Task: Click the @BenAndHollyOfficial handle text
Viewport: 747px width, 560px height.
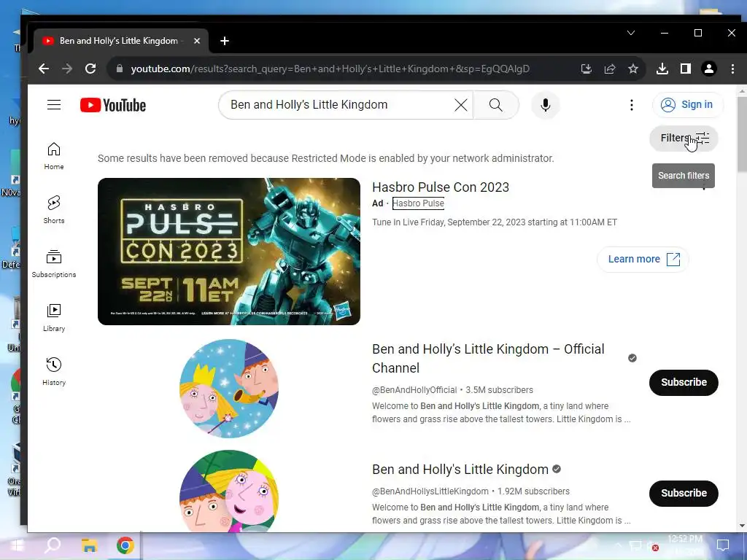Action: (414, 390)
